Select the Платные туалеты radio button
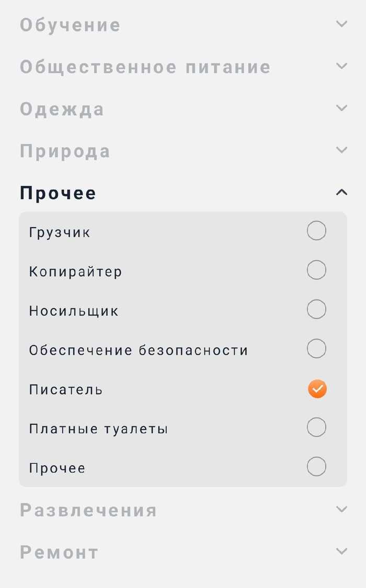 316,427
